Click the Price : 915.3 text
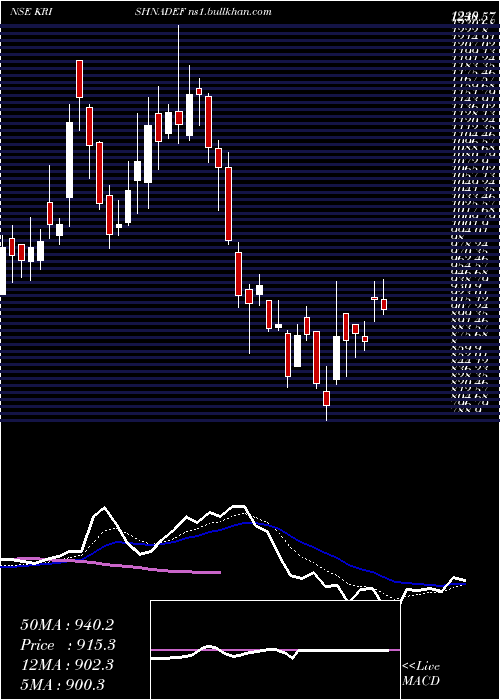Viewport: 500px width, 700px height. 68,645
